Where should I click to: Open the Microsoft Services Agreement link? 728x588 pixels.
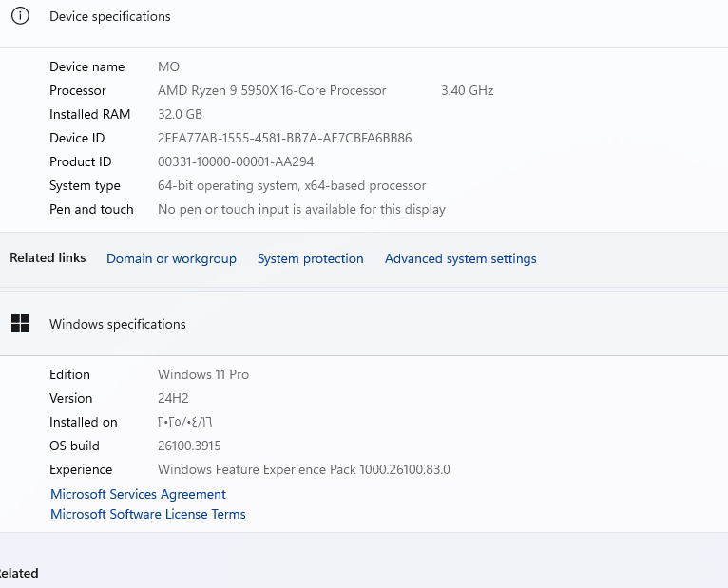[138, 494]
